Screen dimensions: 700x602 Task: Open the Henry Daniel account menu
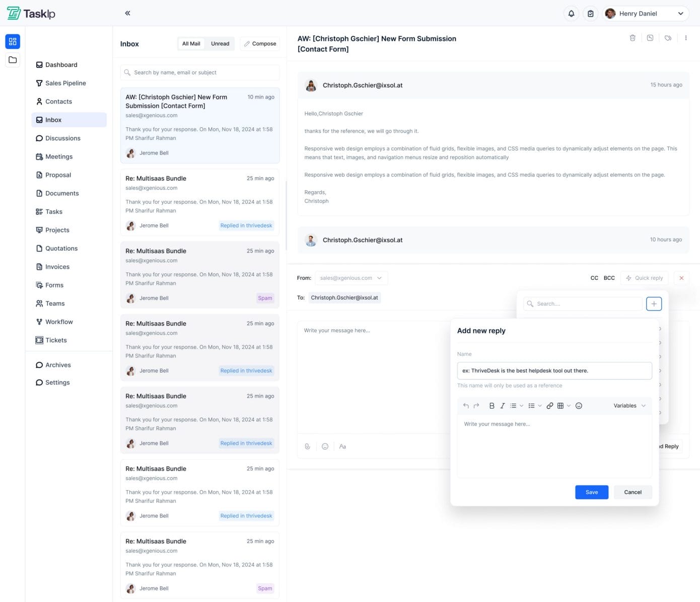pyautogui.click(x=646, y=14)
